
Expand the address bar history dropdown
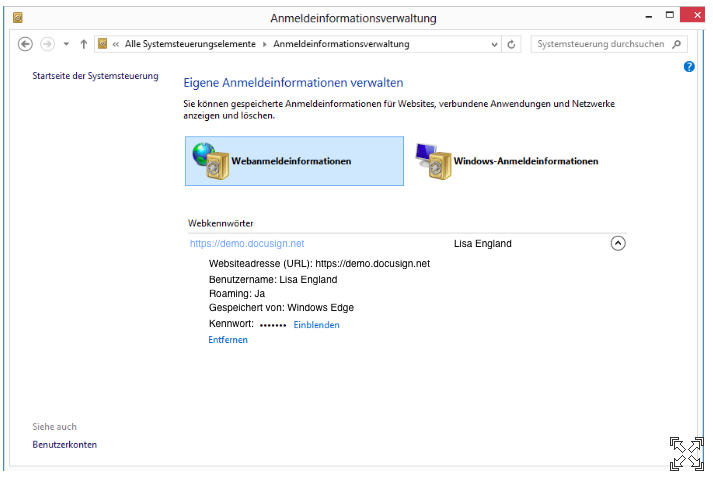[x=494, y=44]
